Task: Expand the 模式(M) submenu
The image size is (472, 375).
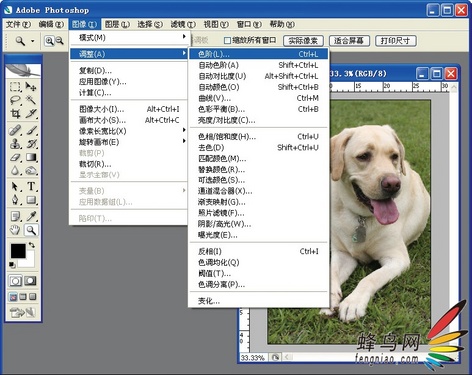Action: [130, 37]
